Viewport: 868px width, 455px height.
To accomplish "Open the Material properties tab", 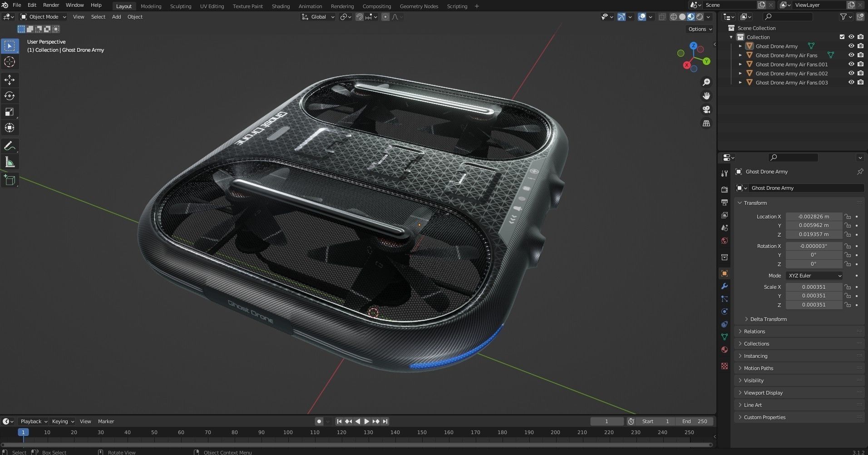I will [x=725, y=350].
